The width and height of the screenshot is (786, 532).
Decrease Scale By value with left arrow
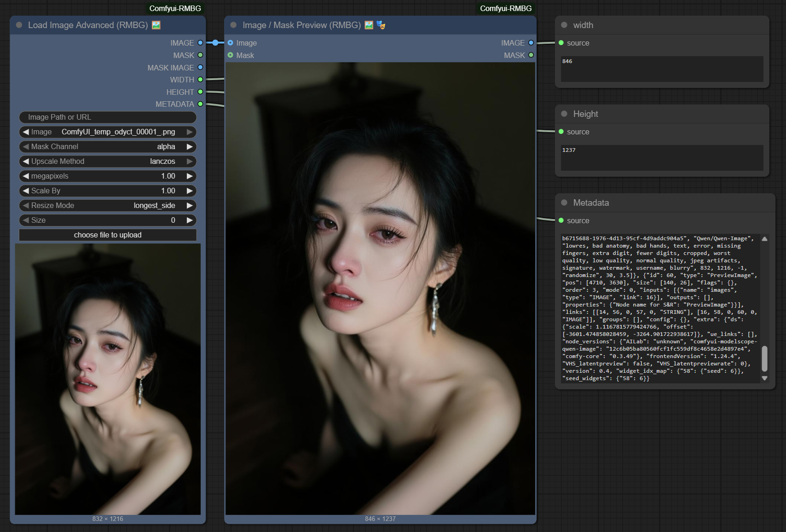tap(26, 191)
